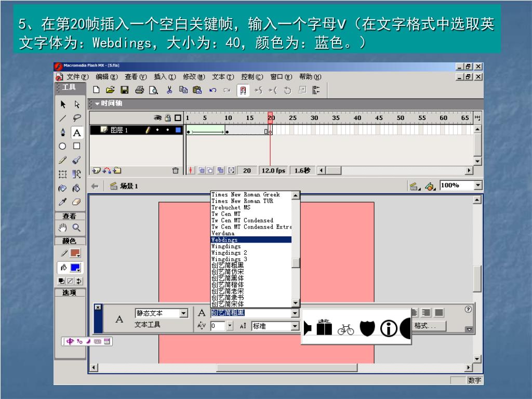The width and height of the screenshot is (532, 399).
Task: Click the Rotate toolbar icon
Action: click(288, 90)
